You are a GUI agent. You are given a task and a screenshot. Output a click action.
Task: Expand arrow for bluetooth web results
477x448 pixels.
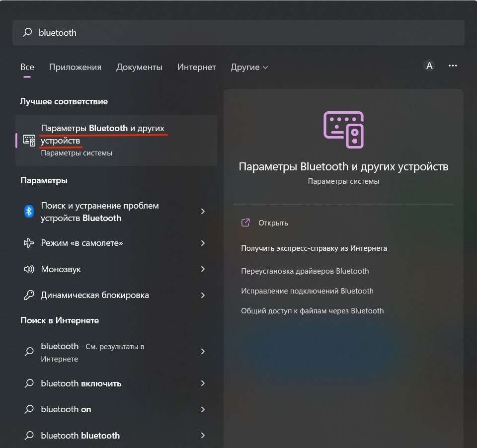coord(203,351)
